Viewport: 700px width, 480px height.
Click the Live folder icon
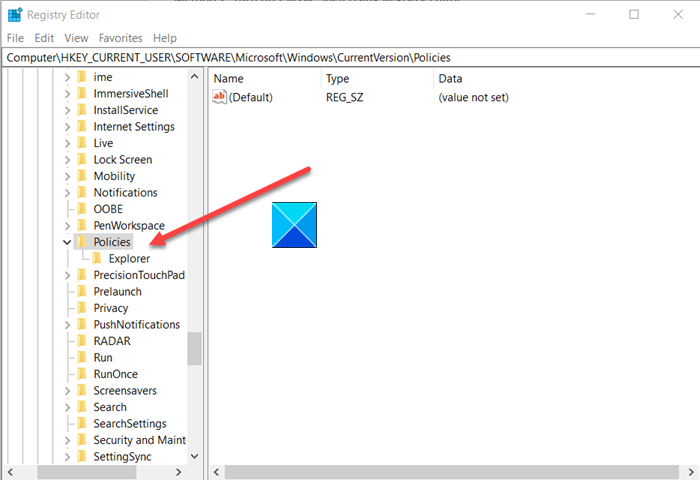point(82,143)
